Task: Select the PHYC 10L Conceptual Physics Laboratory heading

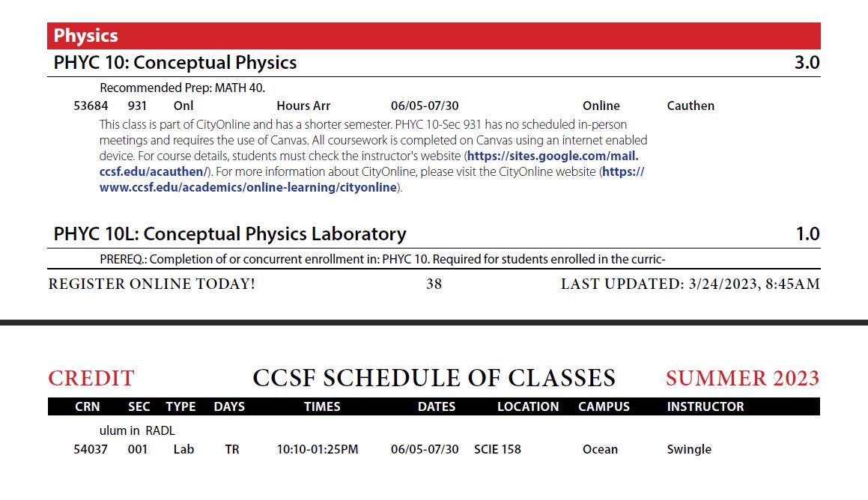Action: (230, 234)
